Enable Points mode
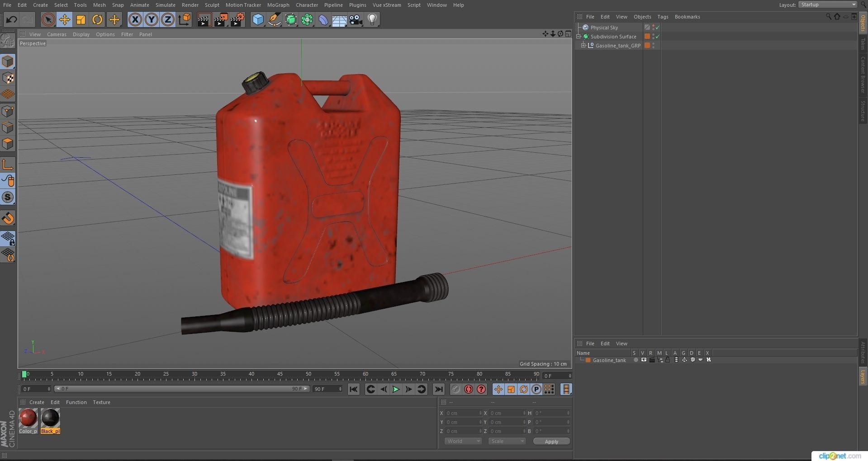 coord(8,111)
